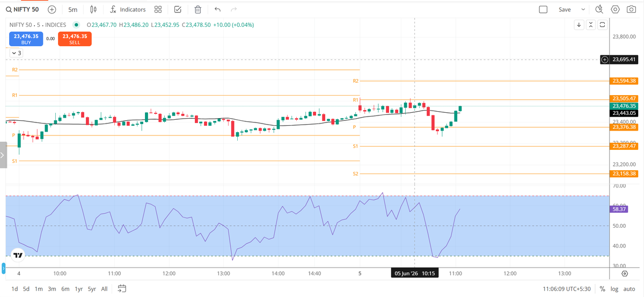
Task: Select the 5yr date range tab
Action: coord(93,288)
